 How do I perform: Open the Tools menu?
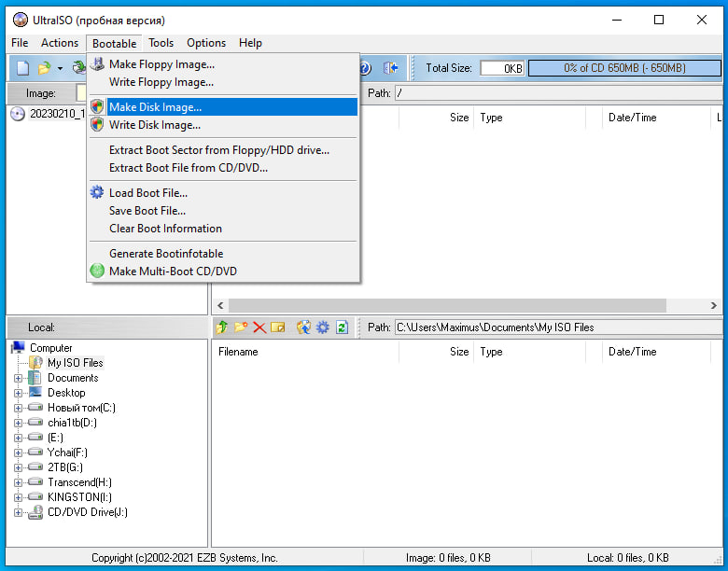click(161, 43)
